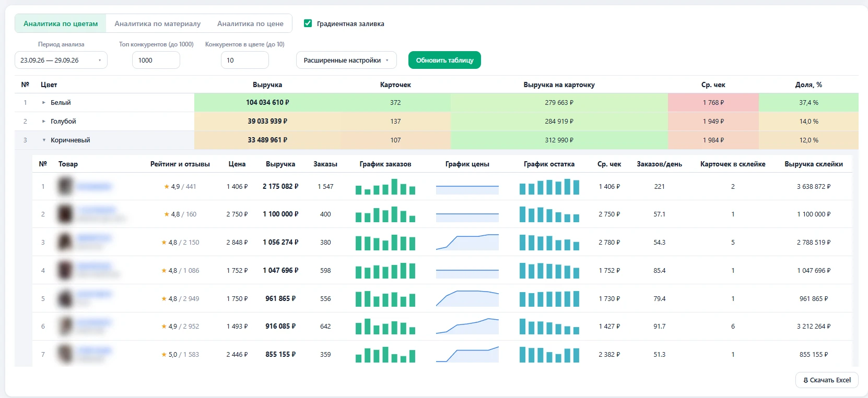The image size is (868, 398).
Task: Open the product 4 thumbnail image
Action: (65, 270)
